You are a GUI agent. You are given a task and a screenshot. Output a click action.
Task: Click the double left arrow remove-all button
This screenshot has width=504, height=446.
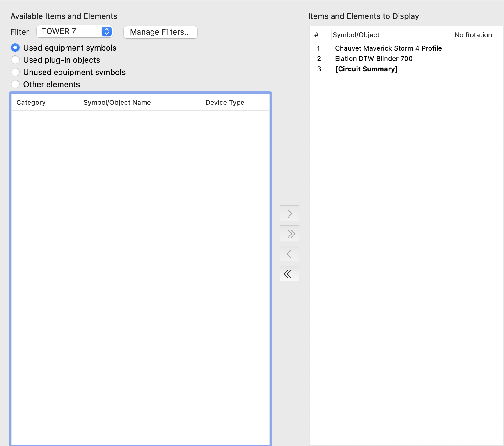pyautogui.click(x=289, y=274)
